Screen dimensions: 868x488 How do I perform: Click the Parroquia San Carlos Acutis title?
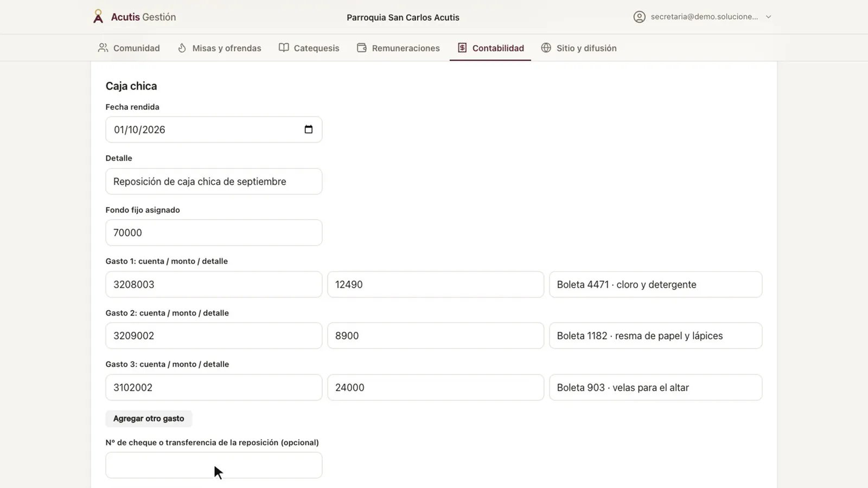[403, 17]
